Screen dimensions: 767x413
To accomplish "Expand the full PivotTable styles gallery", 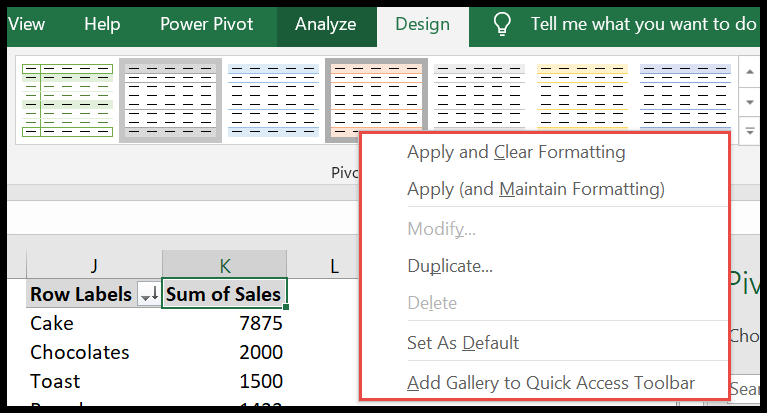I will click(x=749, y=131).
